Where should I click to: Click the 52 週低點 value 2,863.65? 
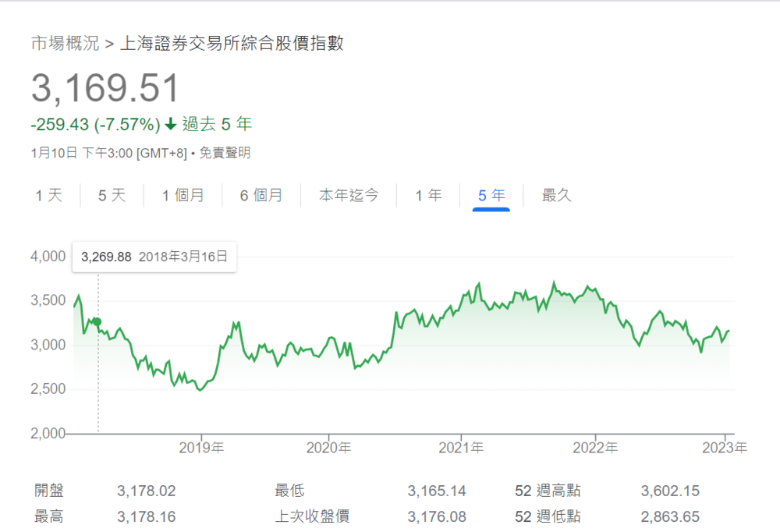670,517
